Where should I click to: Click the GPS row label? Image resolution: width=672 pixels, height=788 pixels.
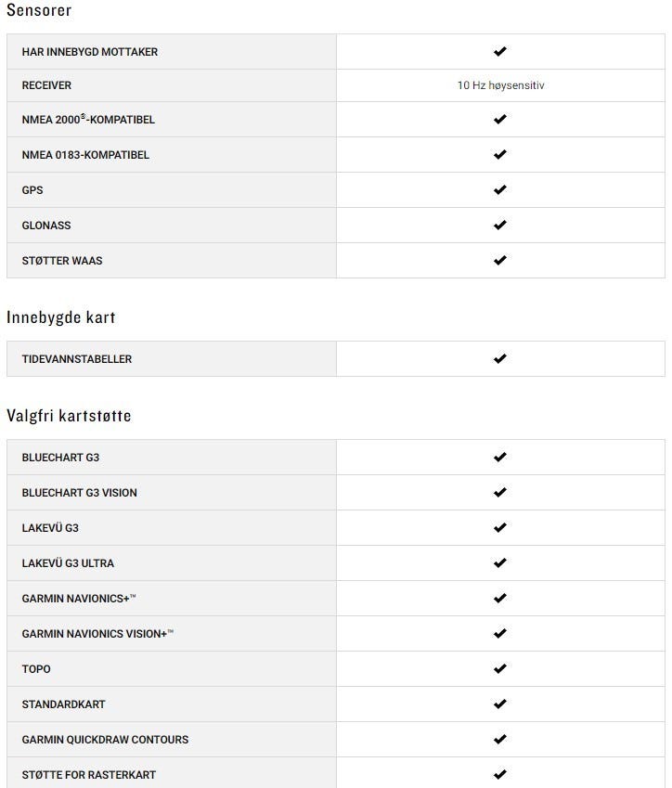32,190
